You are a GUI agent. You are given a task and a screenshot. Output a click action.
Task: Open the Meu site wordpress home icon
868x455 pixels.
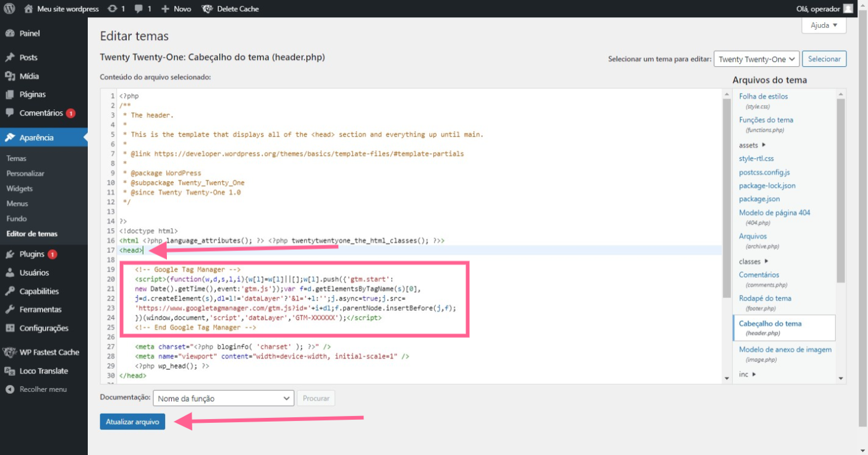pyautogui.click(x=28, y=9)
